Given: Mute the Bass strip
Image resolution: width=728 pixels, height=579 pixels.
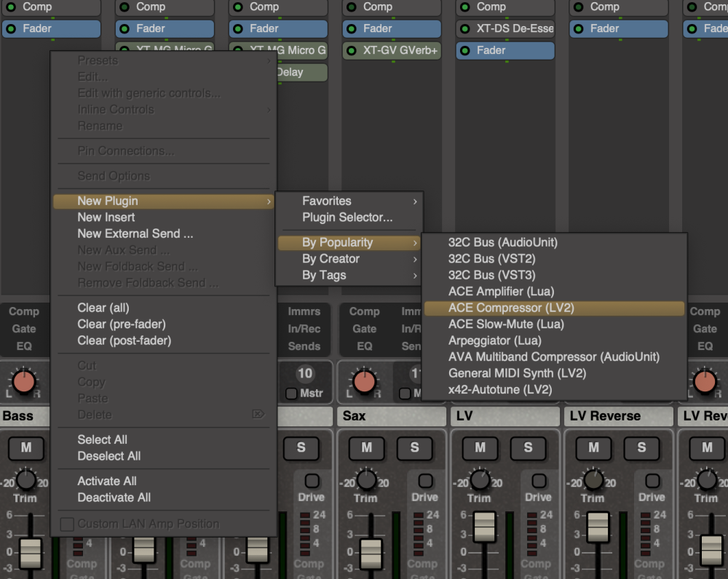Looking at the screenshot, I should pyautogui.click(x=26, y=447).
